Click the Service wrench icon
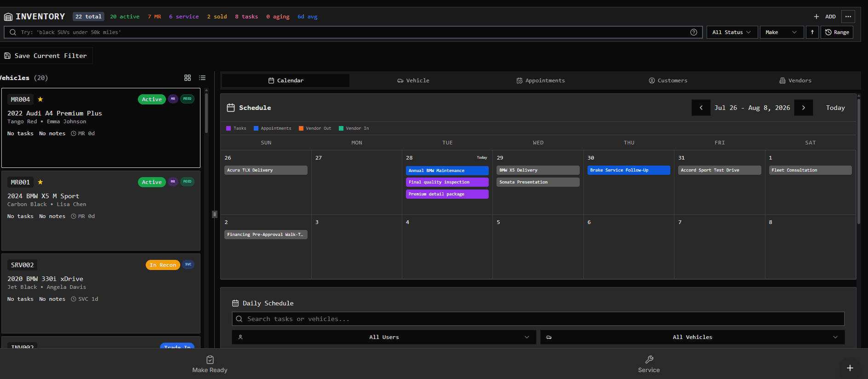 [x=649, y=360]
